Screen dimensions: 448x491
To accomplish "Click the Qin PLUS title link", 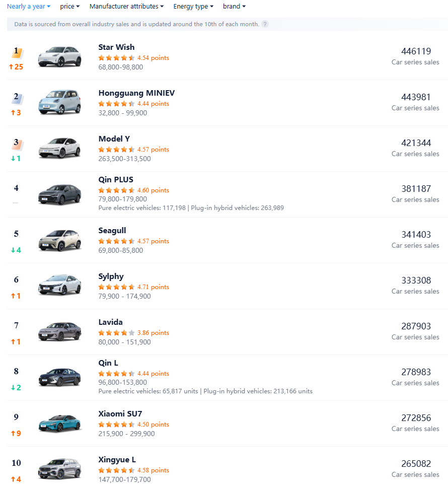I will (x=116, y=180).
